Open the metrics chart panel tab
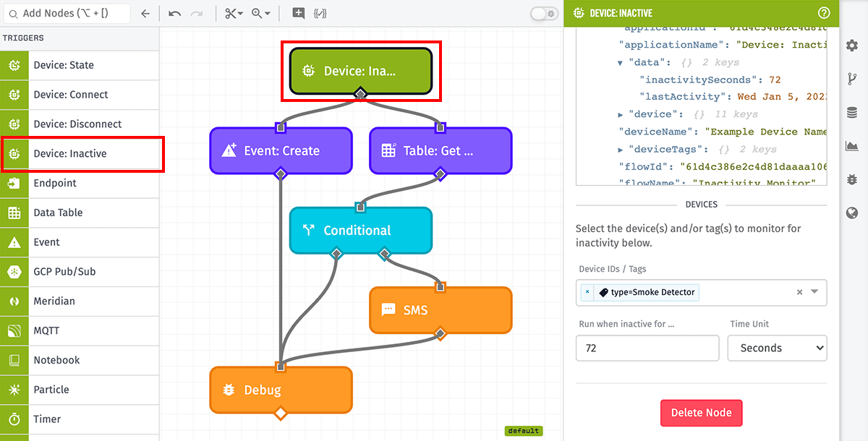 (852, 145)
